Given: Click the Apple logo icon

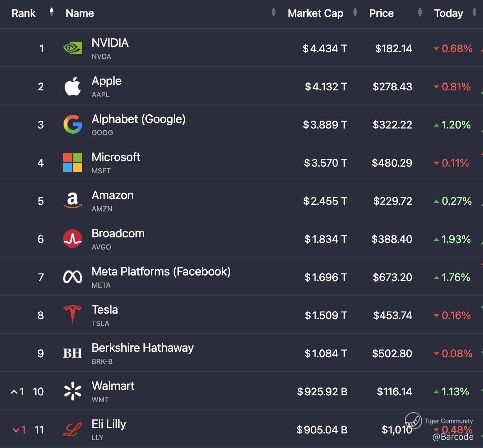Looking at the screenshot, I should click(x=73, y=86).
